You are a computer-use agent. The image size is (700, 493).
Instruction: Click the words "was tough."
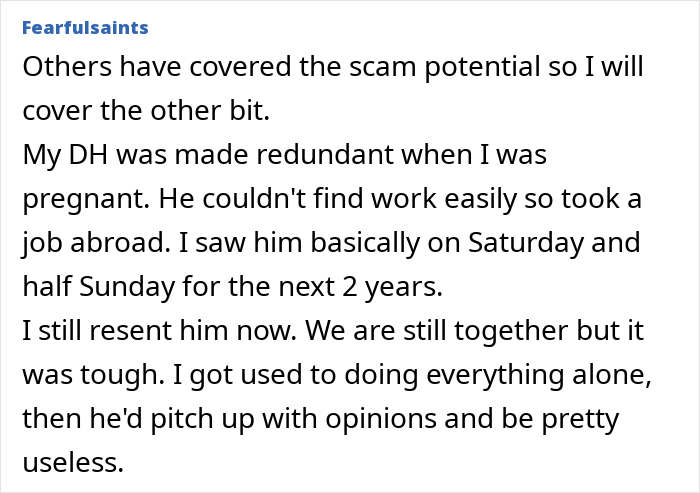click(94, 374)
